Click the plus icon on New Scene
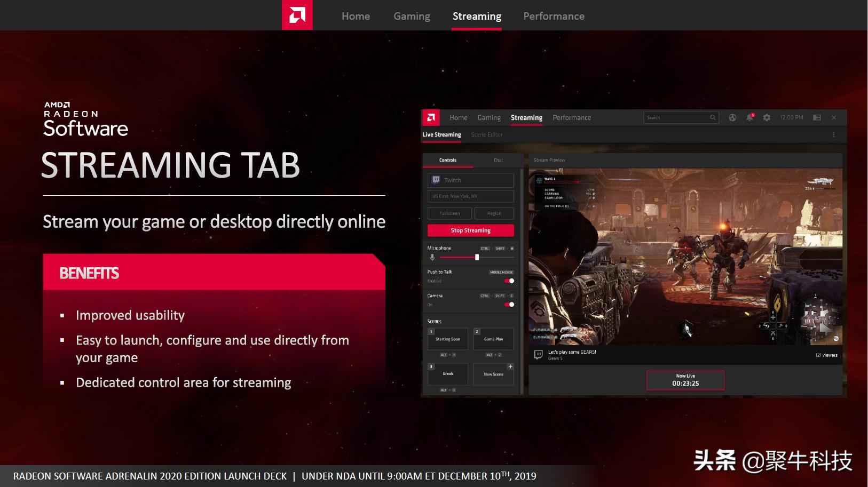The height and width of the screenshot is (487, 868). coord(510,366)
